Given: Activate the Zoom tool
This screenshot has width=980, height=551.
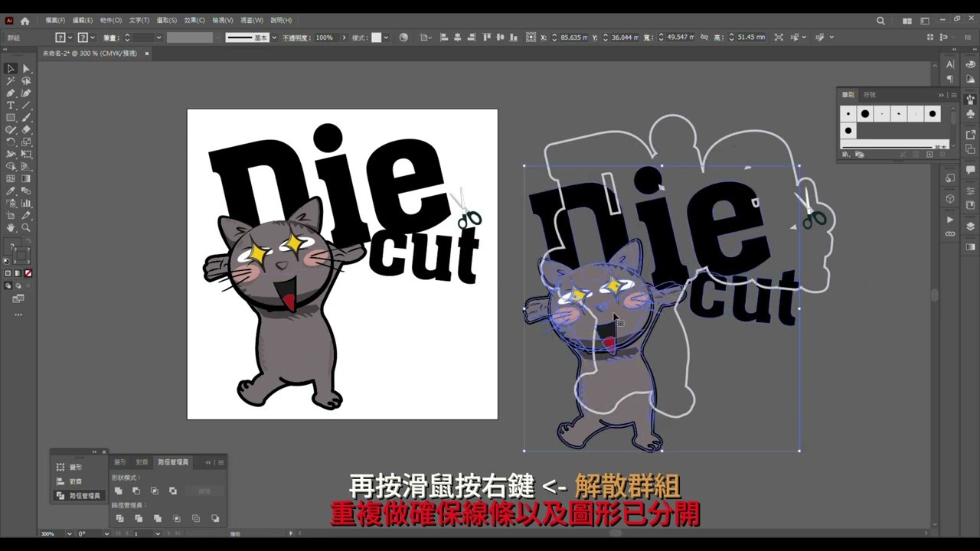Looking at the screenshot, I should tap(26, 227).
